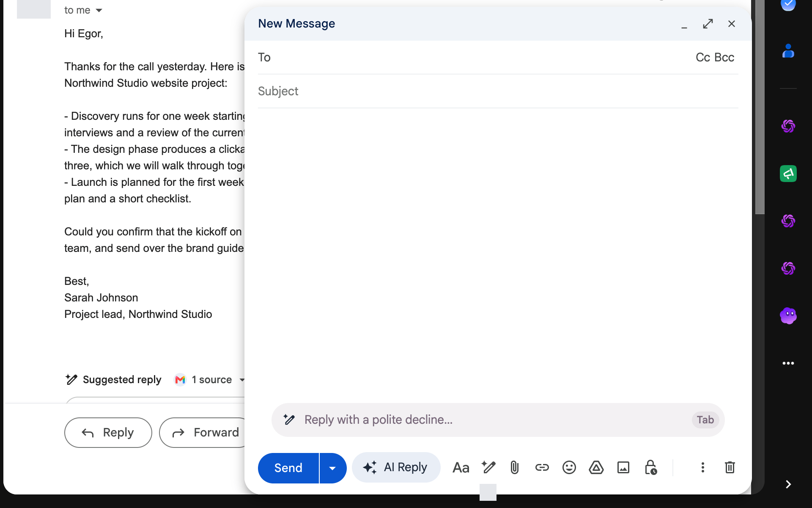Click 'Sarah Johnson' in the email signature
This screenshot has height=508, width=812.
tap(101, 298)
